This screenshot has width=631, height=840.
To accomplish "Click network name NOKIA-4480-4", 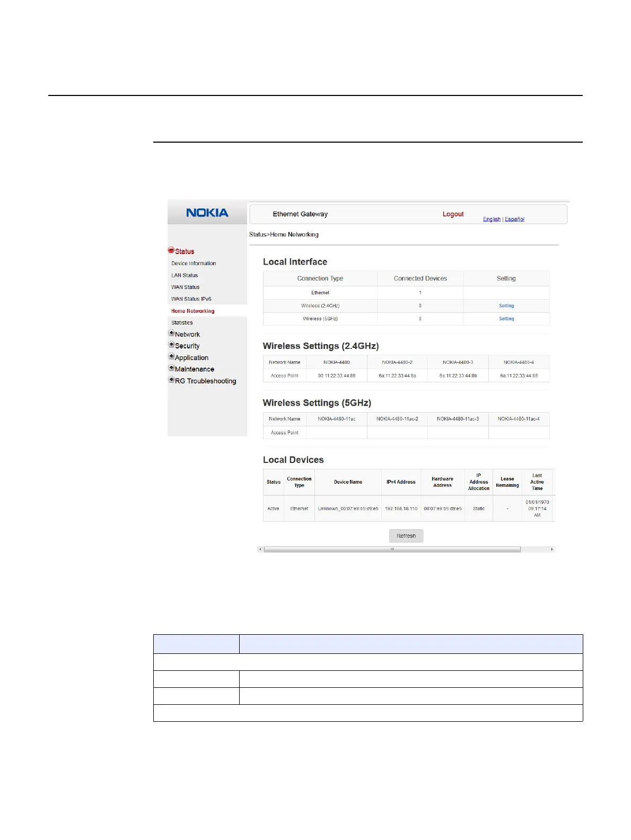I will pos(519,362).
